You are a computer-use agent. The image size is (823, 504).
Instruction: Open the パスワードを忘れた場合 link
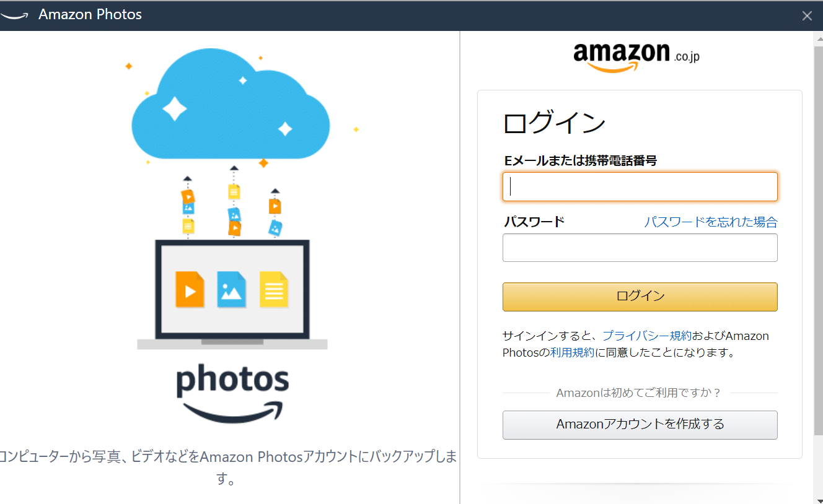pos(711,222)
